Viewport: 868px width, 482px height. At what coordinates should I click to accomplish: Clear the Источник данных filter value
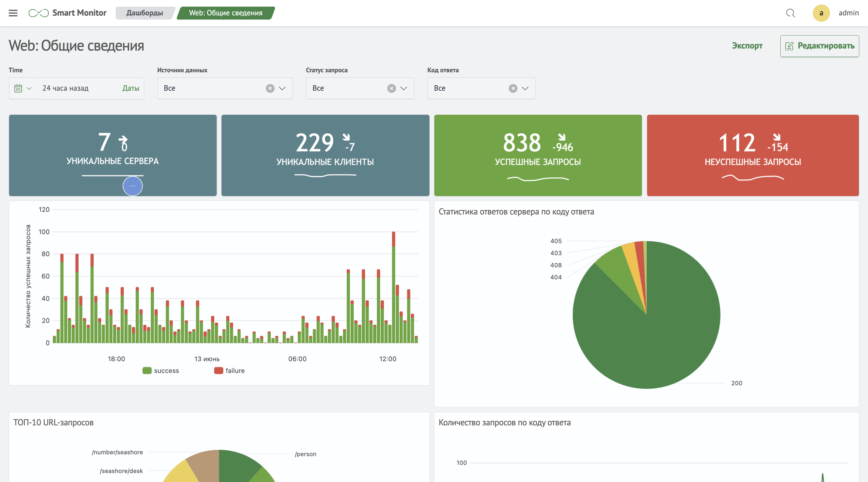point(270,88)
